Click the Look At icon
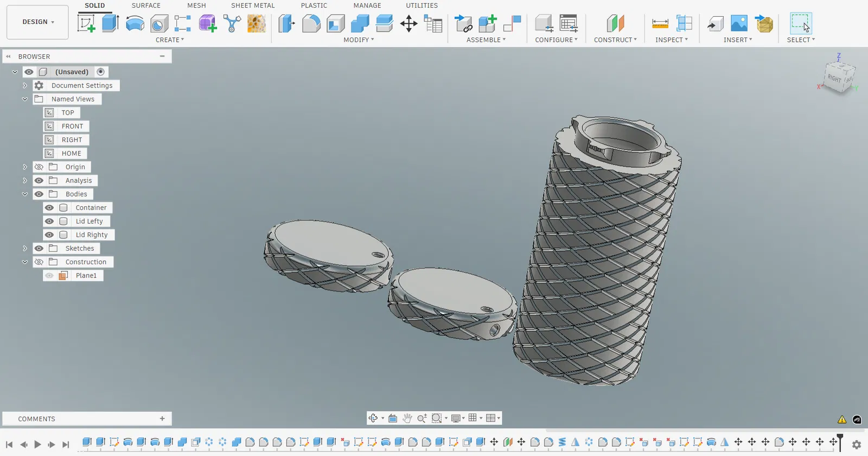 click(393, 418)
